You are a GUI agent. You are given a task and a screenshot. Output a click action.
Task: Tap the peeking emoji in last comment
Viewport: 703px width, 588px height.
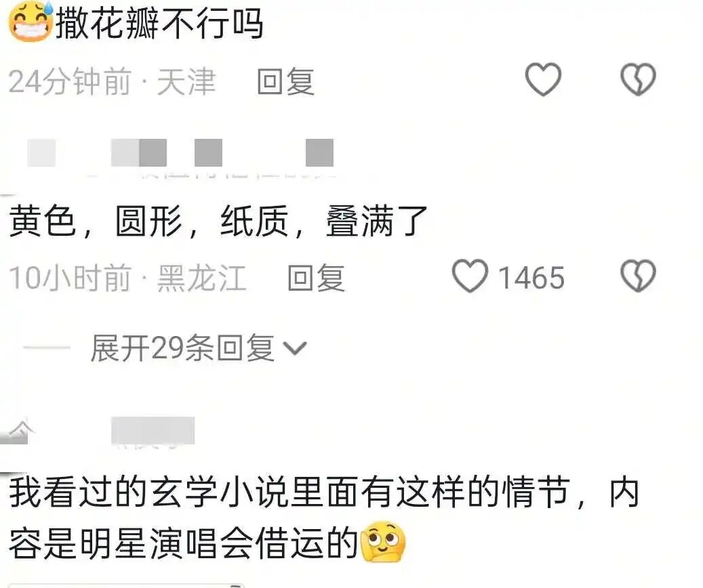click(383, 542)
